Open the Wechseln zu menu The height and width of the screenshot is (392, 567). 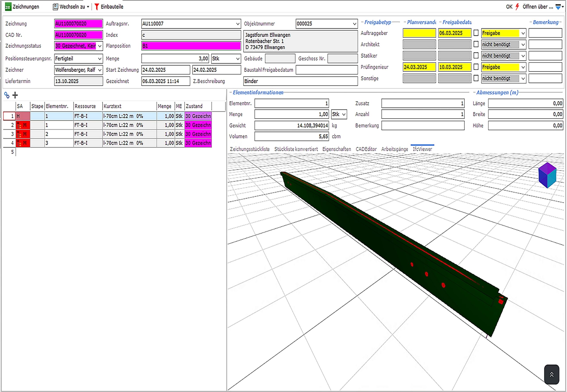click(x=72, y=7)
